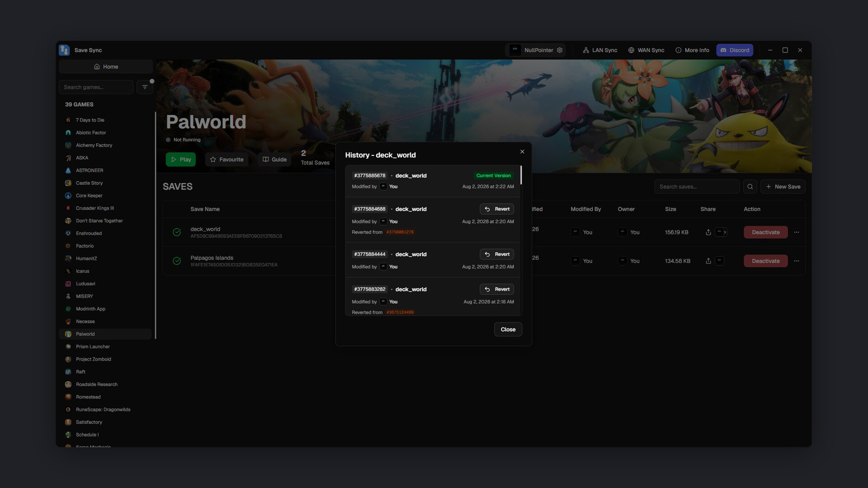The width and height of the screenshot is (868, 488).
Task: Select Castle Story in game list
Action: pos(105,183)
